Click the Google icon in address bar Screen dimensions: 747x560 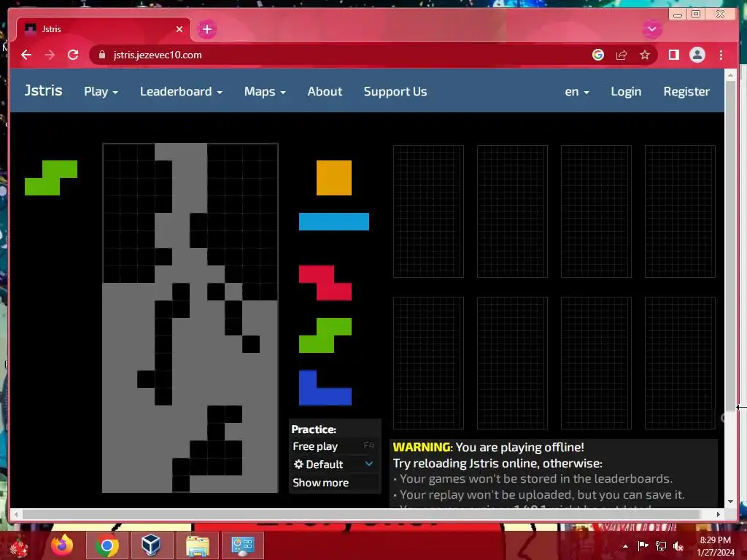[598, 55]
